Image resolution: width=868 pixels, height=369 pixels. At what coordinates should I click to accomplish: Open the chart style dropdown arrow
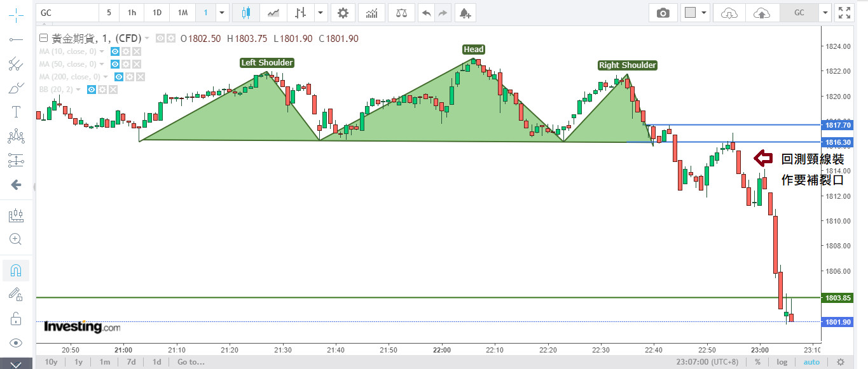(x=320, y=13)
